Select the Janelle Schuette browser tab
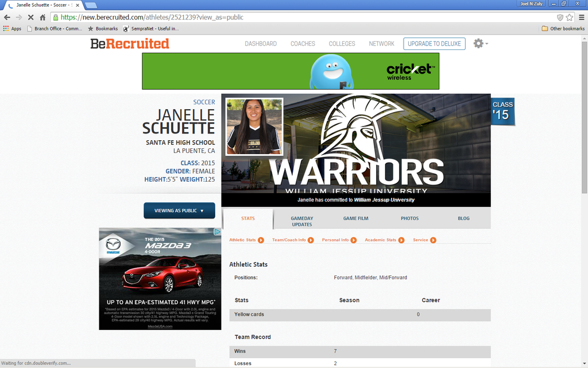The image size is (588, 368). (43, 5)
